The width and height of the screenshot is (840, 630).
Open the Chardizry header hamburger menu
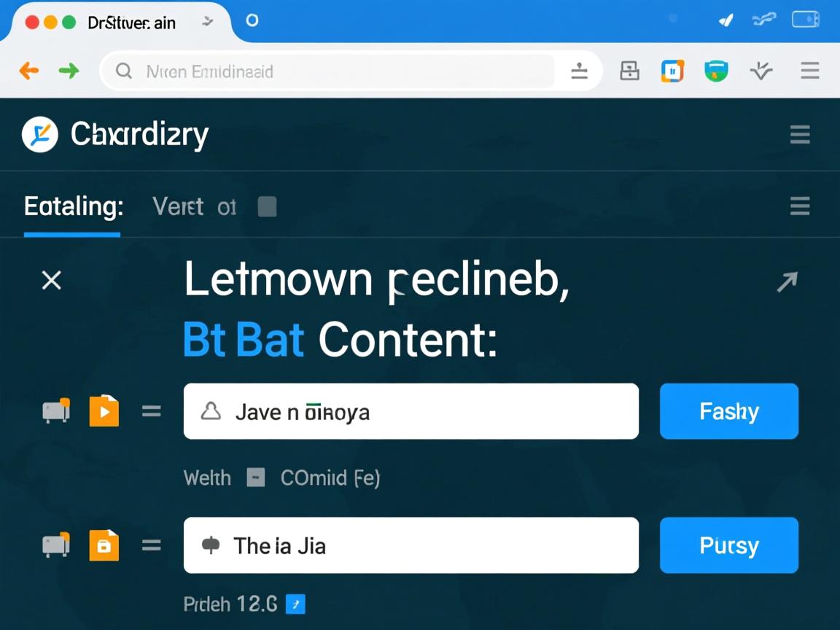point(800,135)
